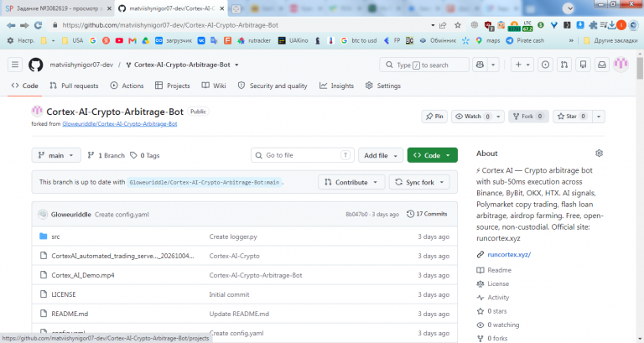
Task: Open the Issues circle icon in header
Action: pos(545,65)
